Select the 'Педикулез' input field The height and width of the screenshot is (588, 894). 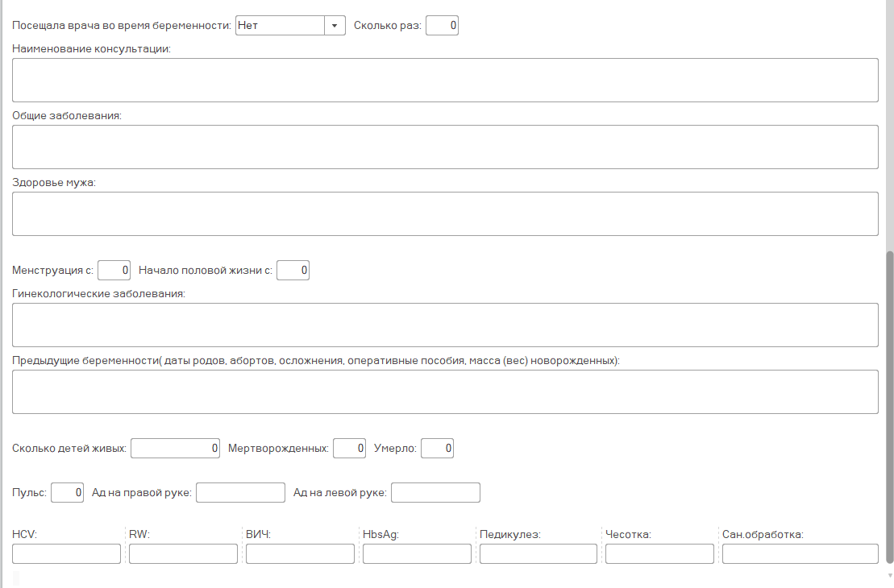[x=538, y=553]
